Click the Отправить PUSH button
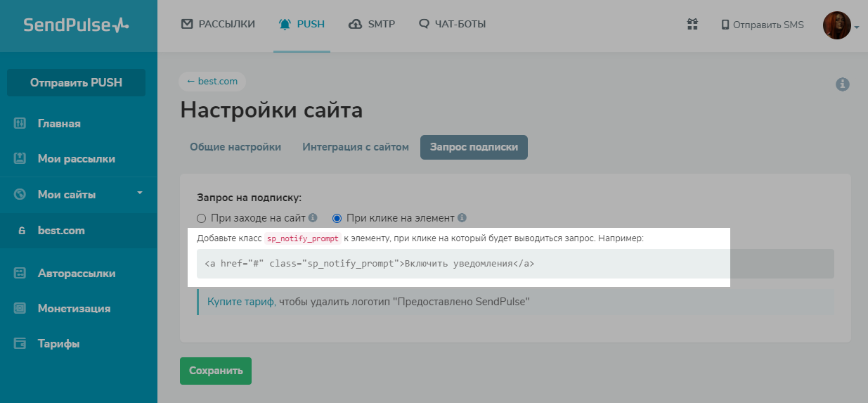This screenshot has height=403, width=868. pos(76,82)
